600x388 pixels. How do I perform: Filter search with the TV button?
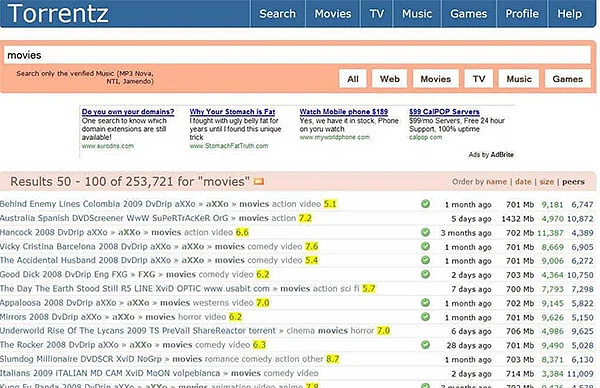[479, 79]
